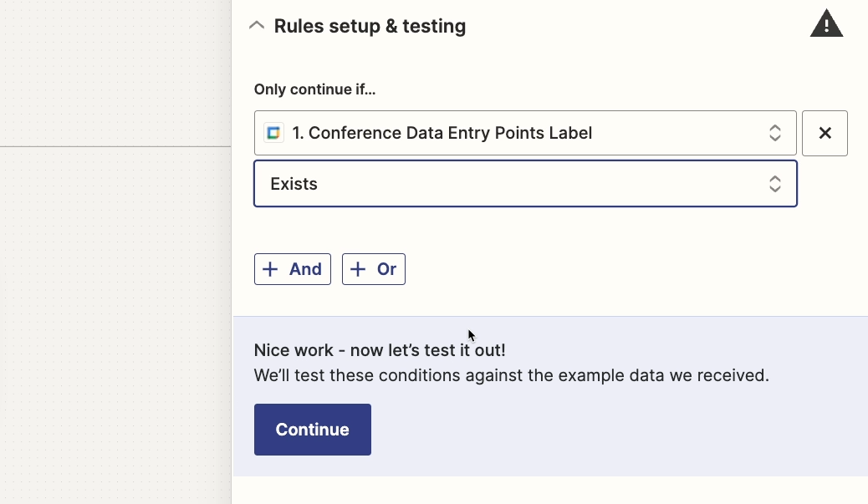
Task: Click Continue to test the filter
Action: (x=312, y=430)
